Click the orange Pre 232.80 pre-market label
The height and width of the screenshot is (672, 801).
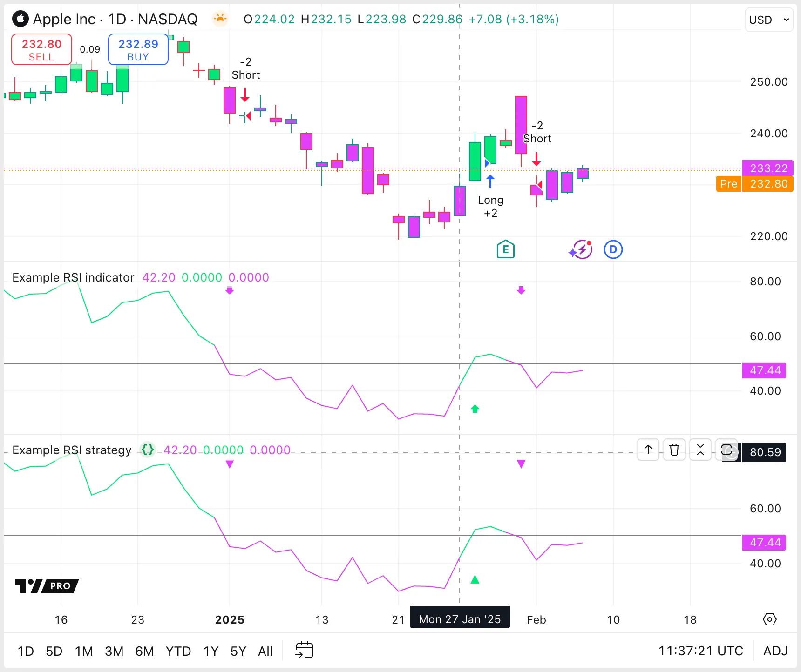tap(754, 184)
